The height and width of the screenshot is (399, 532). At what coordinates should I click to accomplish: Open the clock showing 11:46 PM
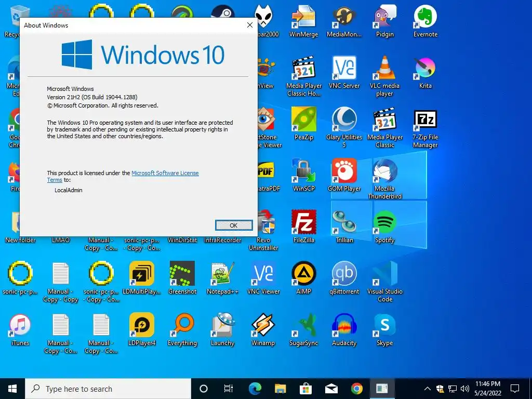(x=487, y=389)
